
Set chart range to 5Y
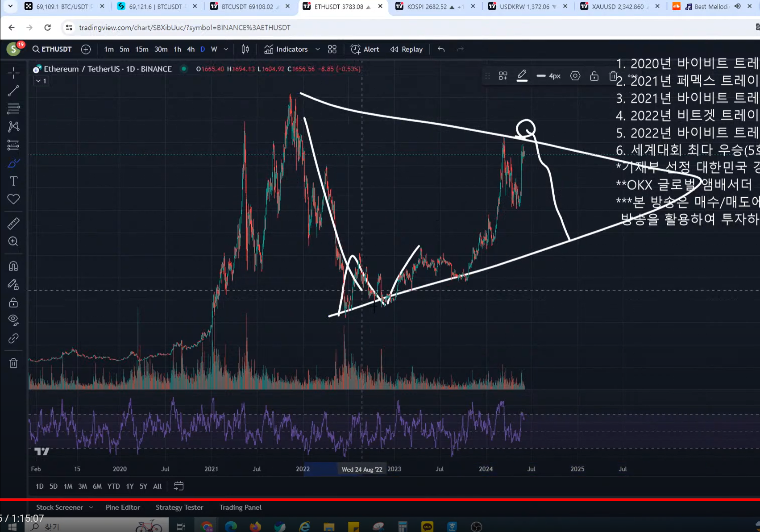(x=143, y=486)
